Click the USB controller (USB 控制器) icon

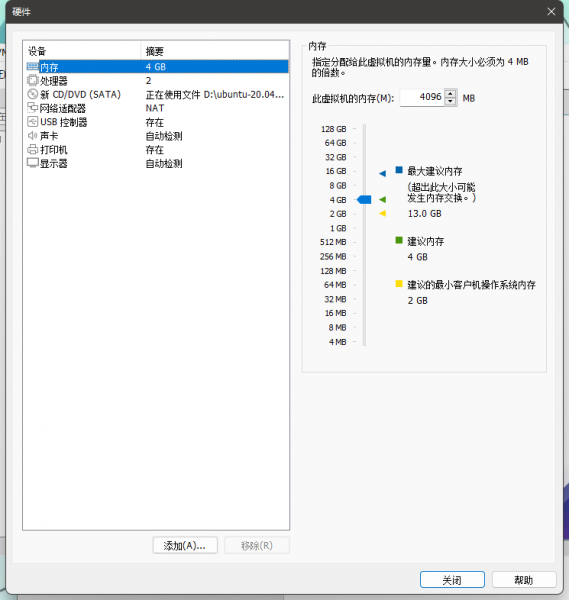coord(33,122)
